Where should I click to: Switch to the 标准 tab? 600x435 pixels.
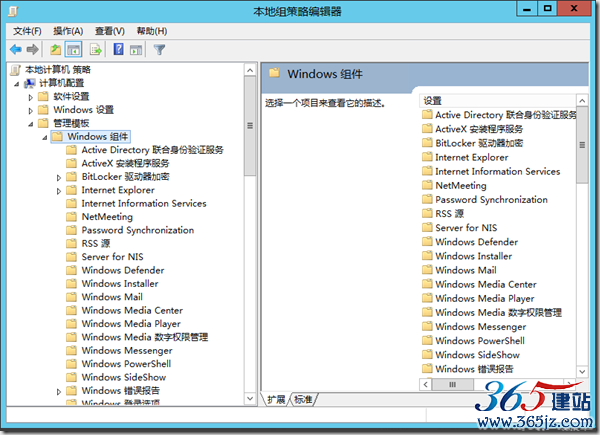[x=303, y=400]
